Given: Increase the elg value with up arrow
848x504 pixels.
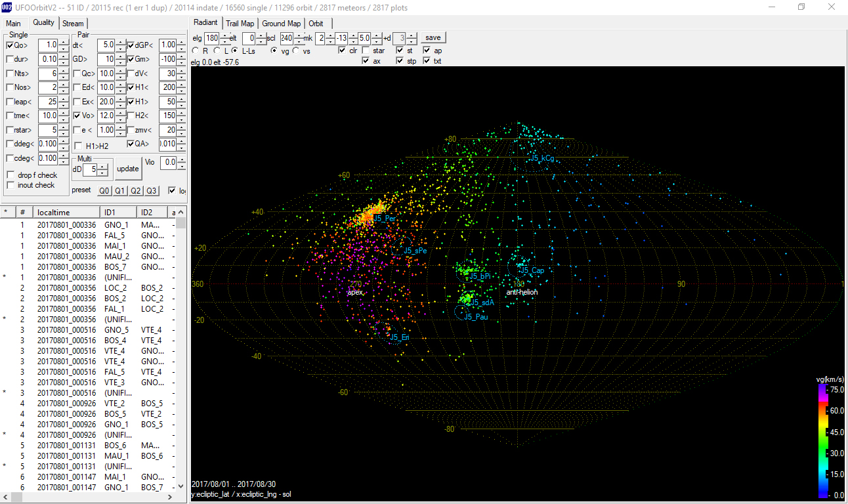Looking at the screenshot, I should click(225, 35).
